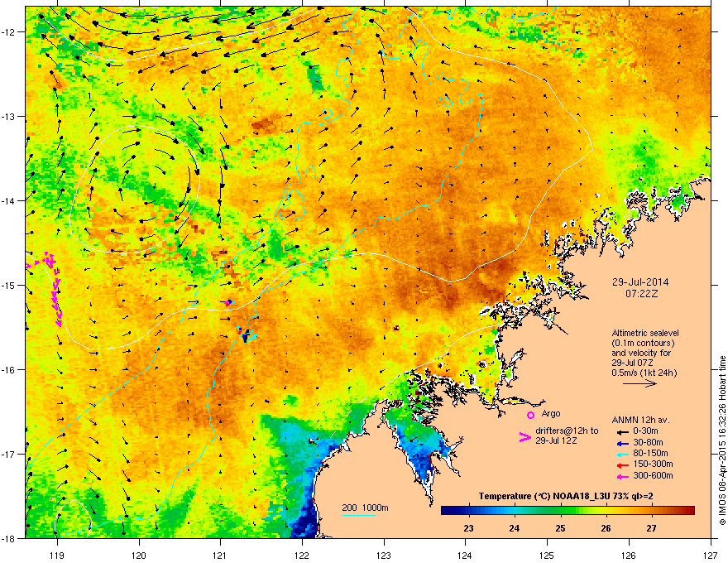Screen dimensions: 728x563
Task: Click the '80-150m' depth range label
Action: [x=650, y=454]
